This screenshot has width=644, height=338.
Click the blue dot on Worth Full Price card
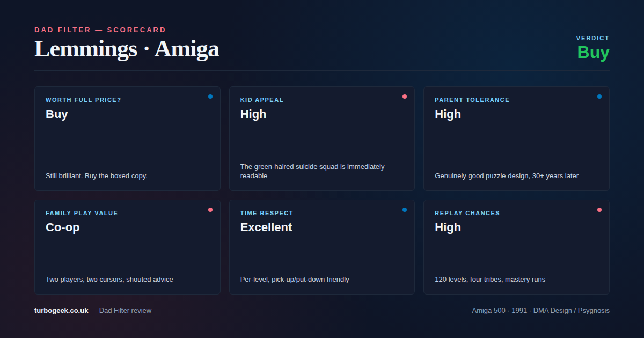pyautogui.click(x=210, y=97)
